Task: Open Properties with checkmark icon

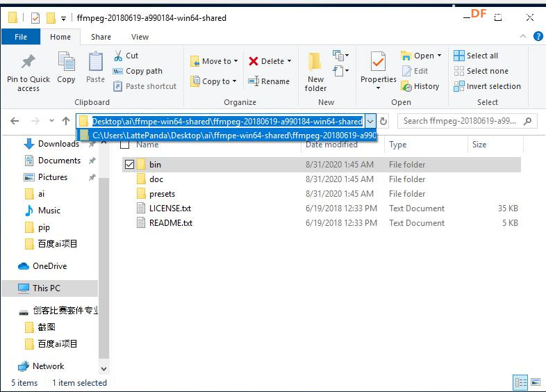Action: (x=378, y=63)
